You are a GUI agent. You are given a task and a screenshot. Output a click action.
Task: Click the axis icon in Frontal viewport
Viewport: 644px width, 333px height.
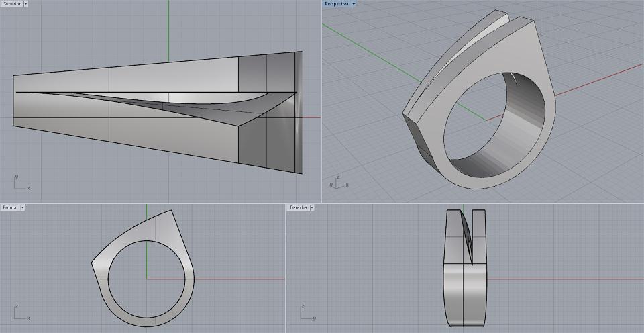pyautogui.click(x=21, y=312)
